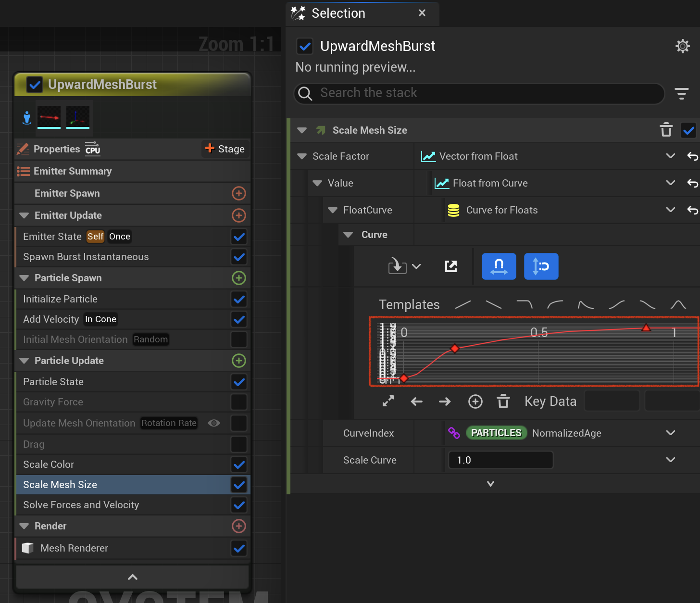Go to next curve key
The height and width of the screenshot is (603, 700).
tap(445, 401)
